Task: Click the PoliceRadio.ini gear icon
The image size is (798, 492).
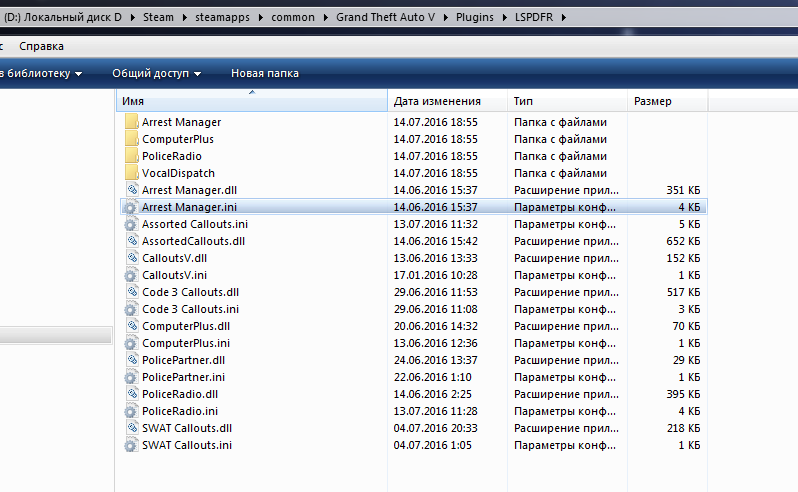Action: click(131, 411)
